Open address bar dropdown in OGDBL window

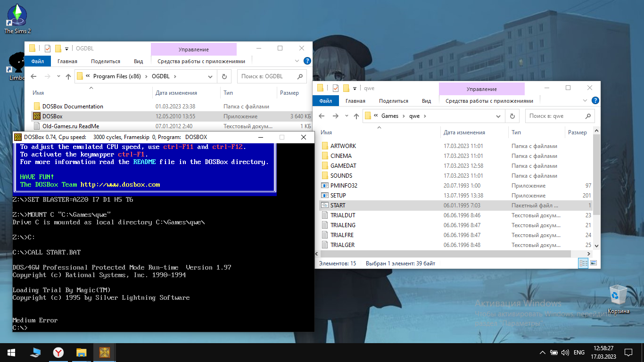(x=210, y=76)
